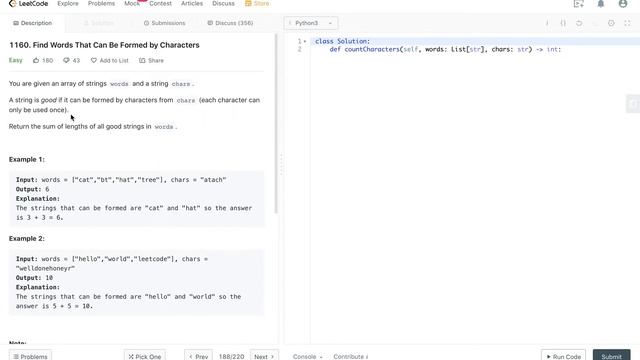Open the Explore menu item
The image size is (640, 360).
68,3
